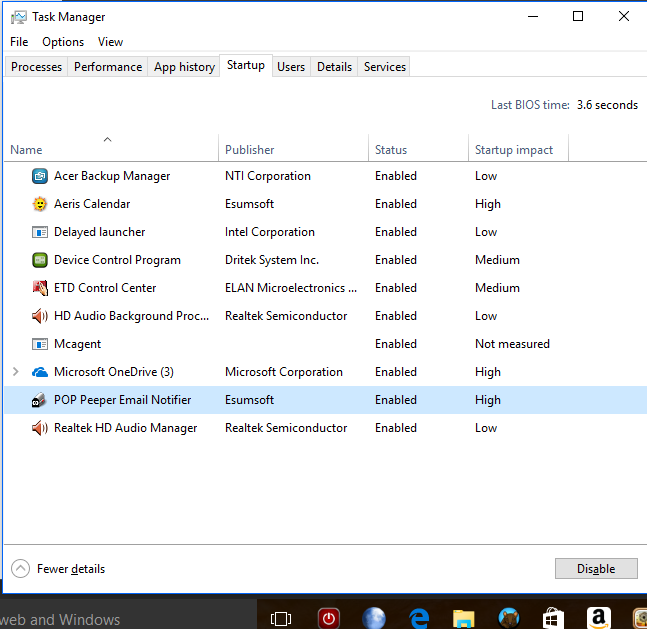The height and width of the screenshot is (629, 647).
Task: Select the Startup tab
Action: coord(246,65)
